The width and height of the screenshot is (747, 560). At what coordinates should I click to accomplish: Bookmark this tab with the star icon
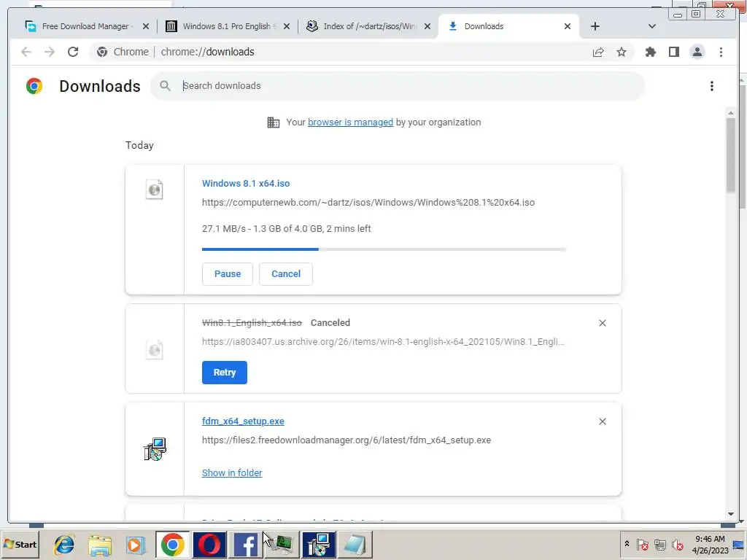click(622, 52)
